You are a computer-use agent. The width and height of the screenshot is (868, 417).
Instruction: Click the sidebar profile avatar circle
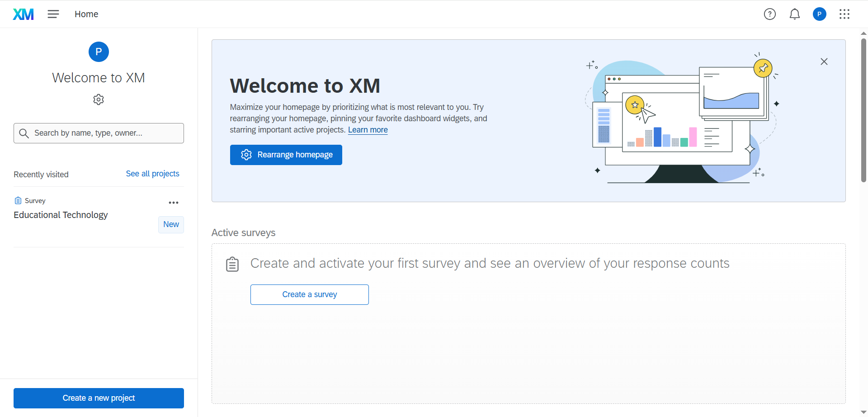[99, 52]
